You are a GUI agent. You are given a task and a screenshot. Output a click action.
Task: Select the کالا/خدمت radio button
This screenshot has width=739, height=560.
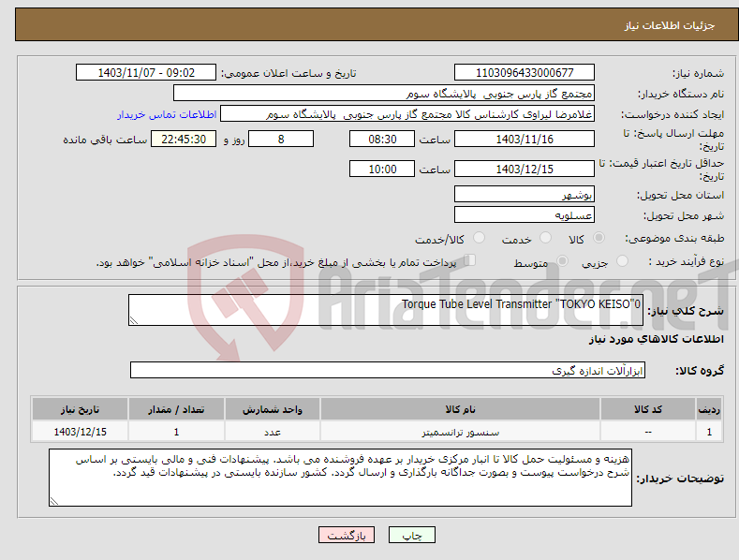479,238
